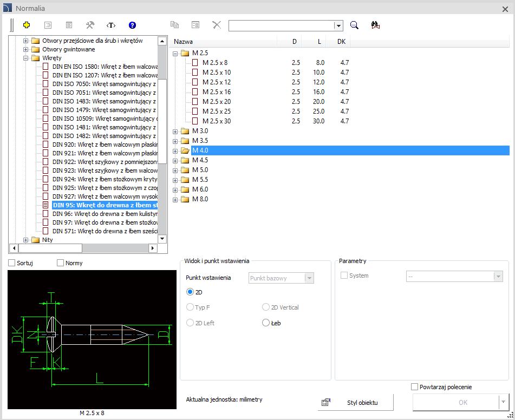Tick the Powtarzaj polecenie checkbox
The height and width of the screenshot is (420, 515).
pyautogui.click(x=414, y=387)
